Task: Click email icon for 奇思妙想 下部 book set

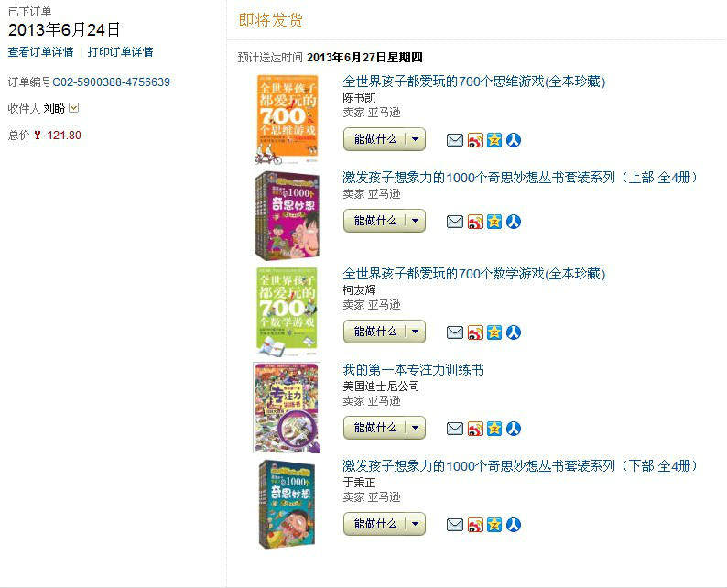Action: [454, 525]
